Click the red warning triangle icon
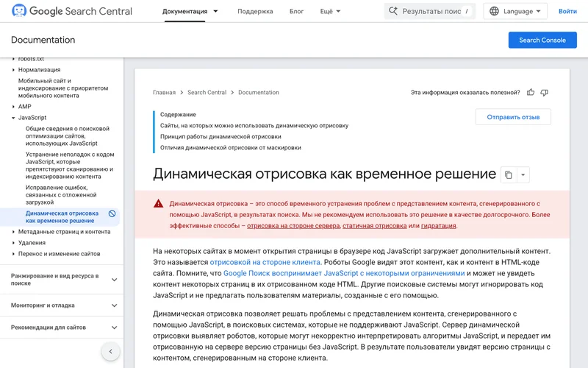This screenshot has height=368, width=588. pyautogui.click(x=158, y=204)
